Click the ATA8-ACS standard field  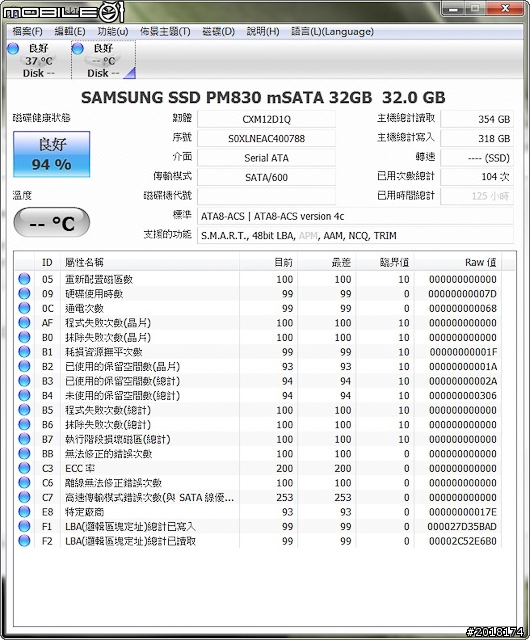355,216
